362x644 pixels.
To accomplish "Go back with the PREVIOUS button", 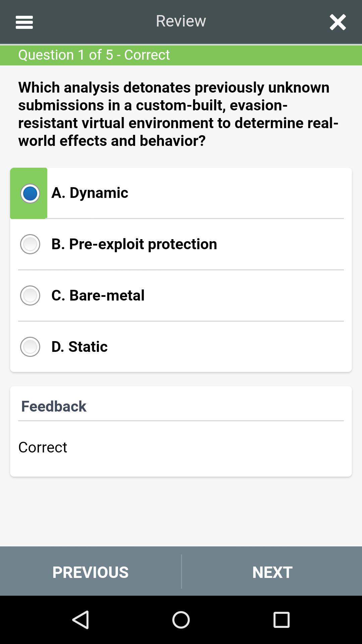I will tap(90, 572).
